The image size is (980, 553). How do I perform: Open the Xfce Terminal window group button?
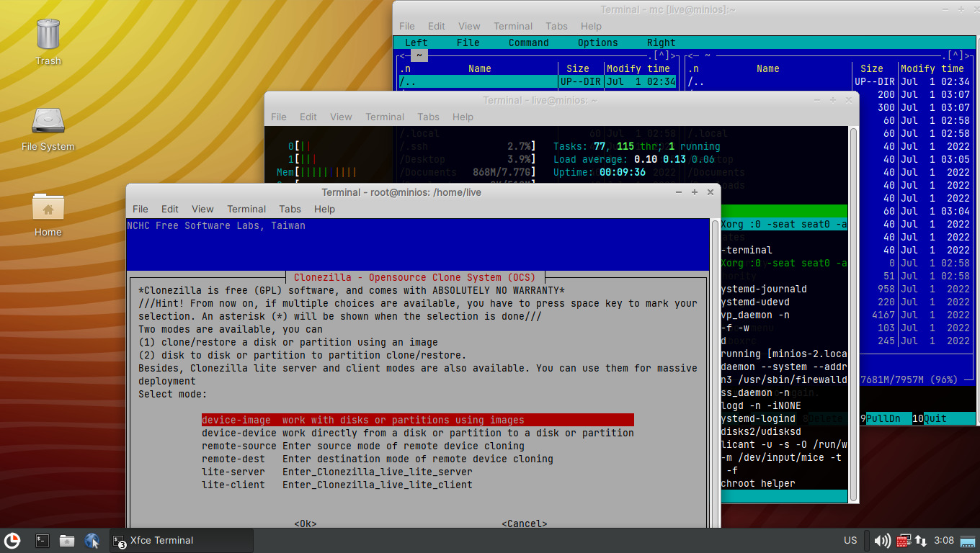(181, 540)
